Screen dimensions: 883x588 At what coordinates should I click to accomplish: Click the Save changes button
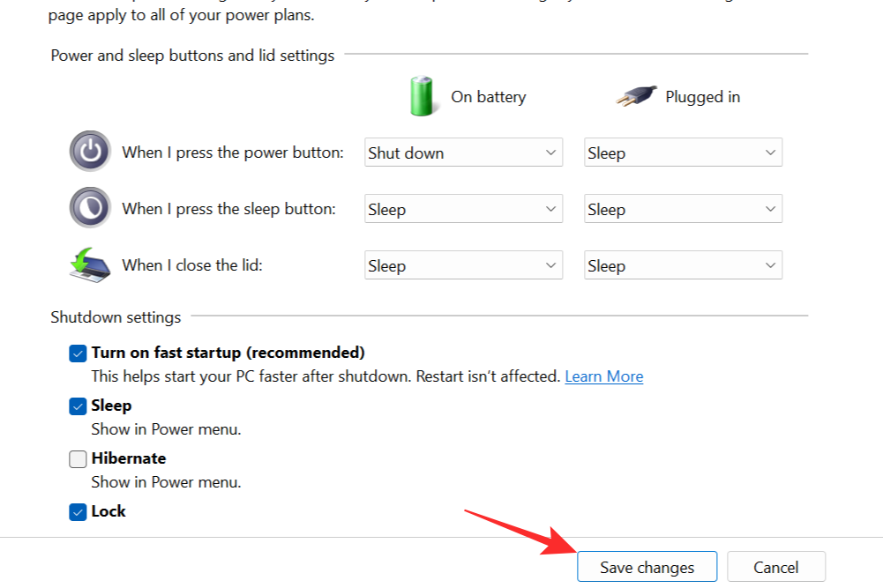pyautogui.click(x=647, y=567)
